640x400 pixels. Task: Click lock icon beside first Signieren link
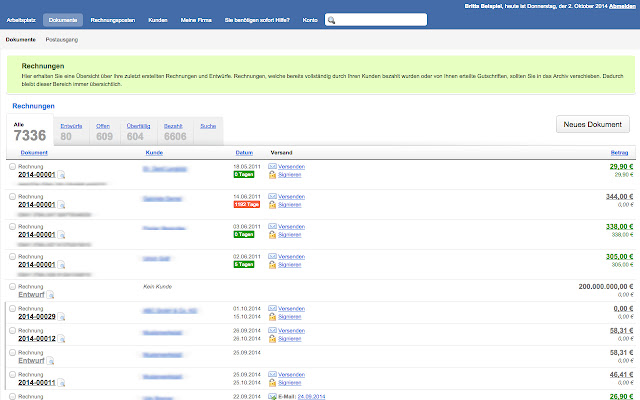pos(272,175)
